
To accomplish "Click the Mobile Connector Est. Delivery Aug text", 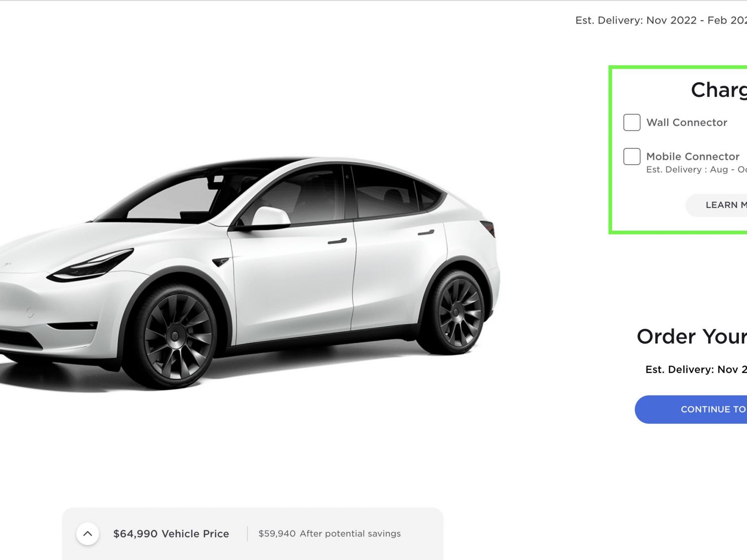I will (696, 170).
